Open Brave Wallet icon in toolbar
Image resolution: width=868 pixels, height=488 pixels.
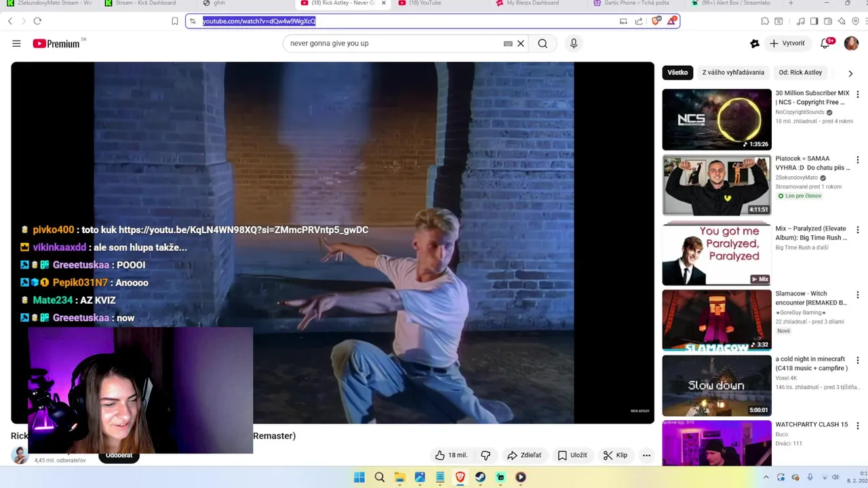[828, 21]
